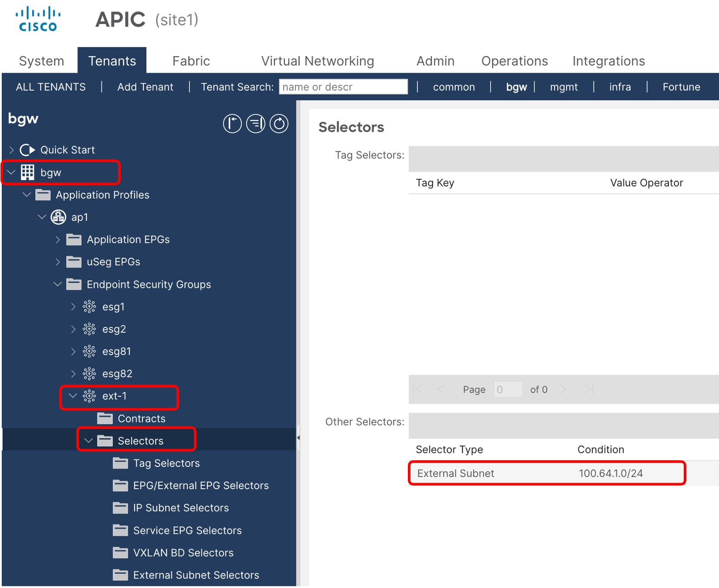Click the esg1 group icon
719x588 pixels.
pos(89,307)
